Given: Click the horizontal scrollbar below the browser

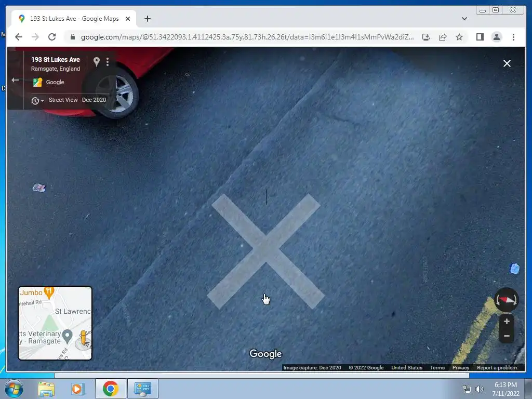Looking at the screenshot, I should point(262,375).
